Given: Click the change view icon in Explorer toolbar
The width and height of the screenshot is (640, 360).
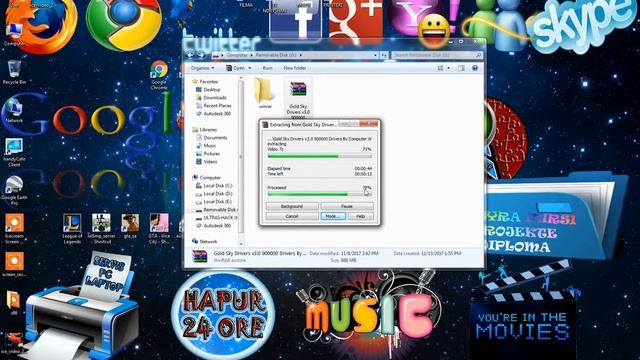Looking at the screenshot, I should 440,68.
